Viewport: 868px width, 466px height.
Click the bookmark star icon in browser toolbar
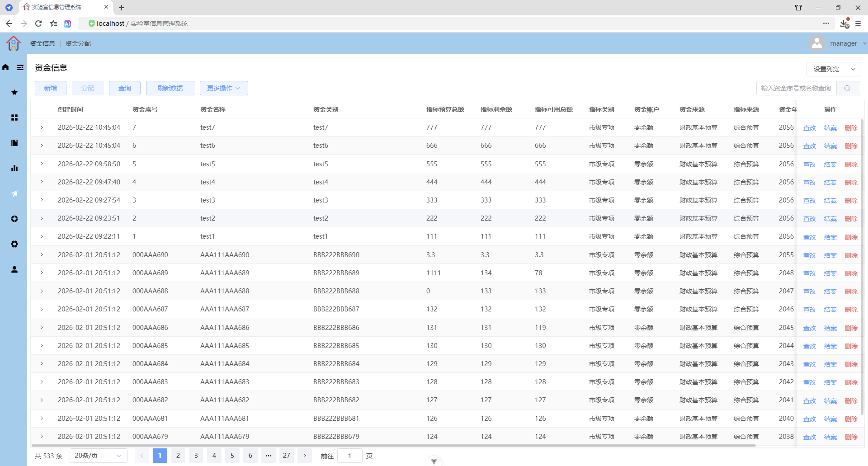(x=53, y=24)
